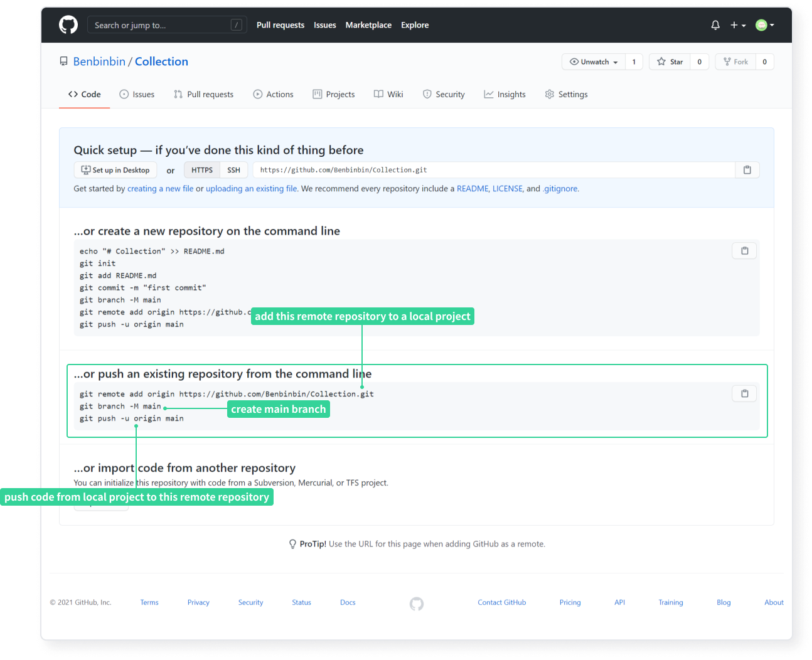The height and width of the screenshot is (660, 812).
Task: Open Pull requests in top navigation
Action: click(280, 25)
